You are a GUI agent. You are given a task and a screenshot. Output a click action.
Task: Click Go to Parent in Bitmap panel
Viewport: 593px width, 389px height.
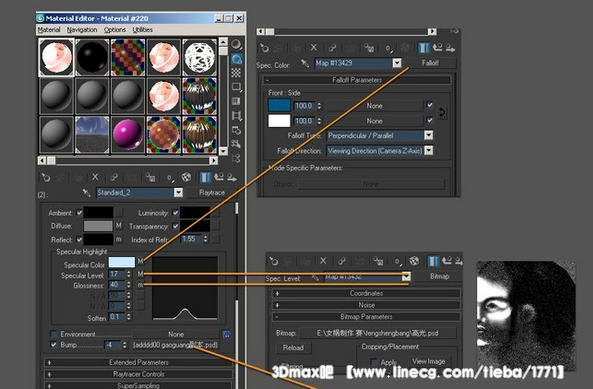[x=447, y=261]
